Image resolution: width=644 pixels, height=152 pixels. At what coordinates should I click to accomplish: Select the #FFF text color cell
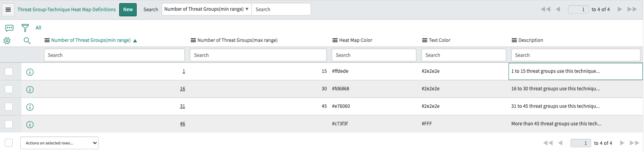point(464,124)
